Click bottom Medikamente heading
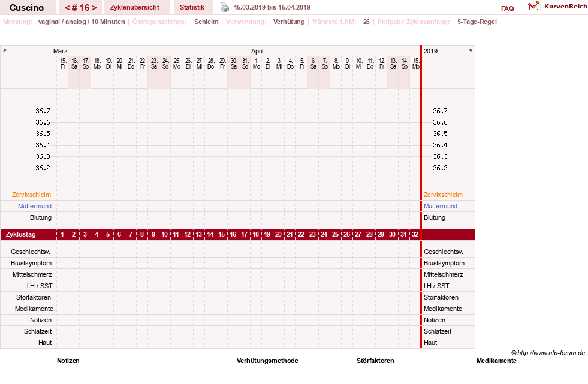 click(496, 361)
